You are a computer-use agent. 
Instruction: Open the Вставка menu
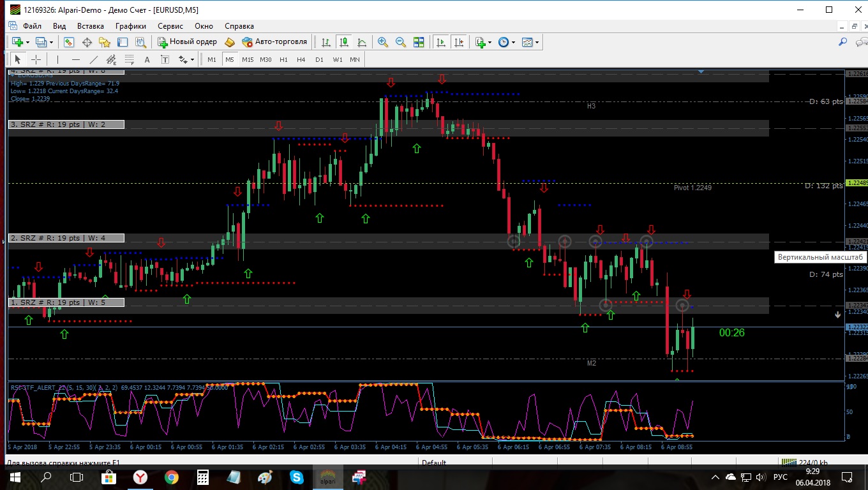[x=91, y=26]
